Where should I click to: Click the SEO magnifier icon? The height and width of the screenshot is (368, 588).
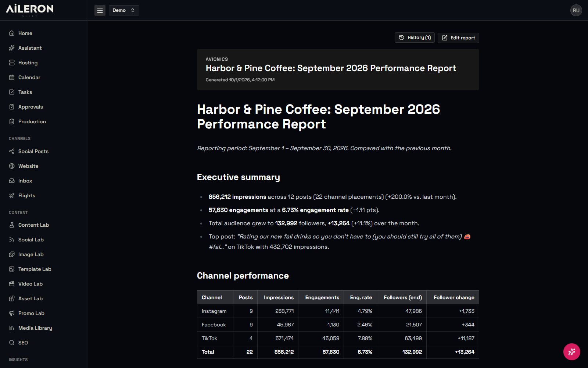pos(12,343)
